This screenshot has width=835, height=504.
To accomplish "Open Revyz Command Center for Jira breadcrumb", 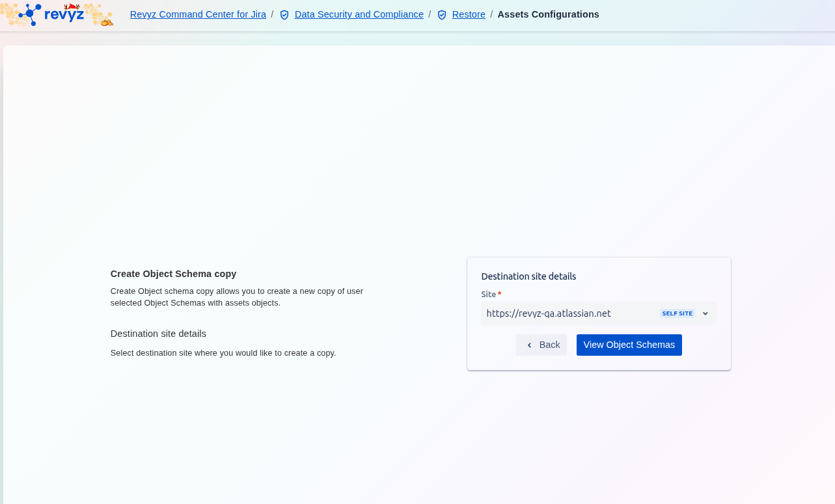I will point(198,14).
